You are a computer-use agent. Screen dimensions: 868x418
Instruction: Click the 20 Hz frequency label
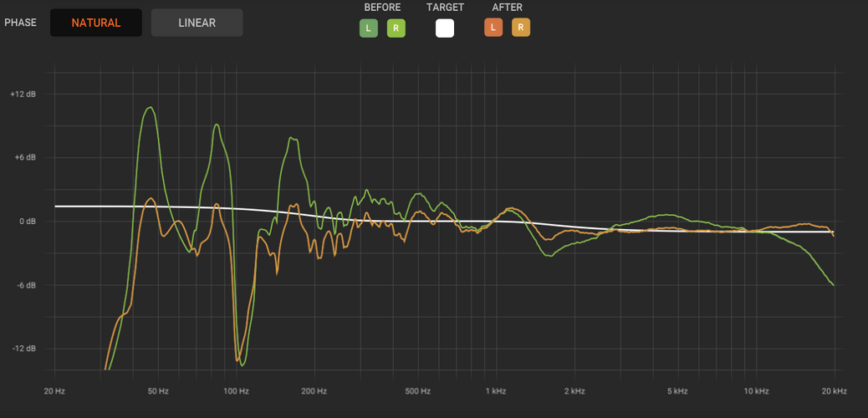pos(54,391)
